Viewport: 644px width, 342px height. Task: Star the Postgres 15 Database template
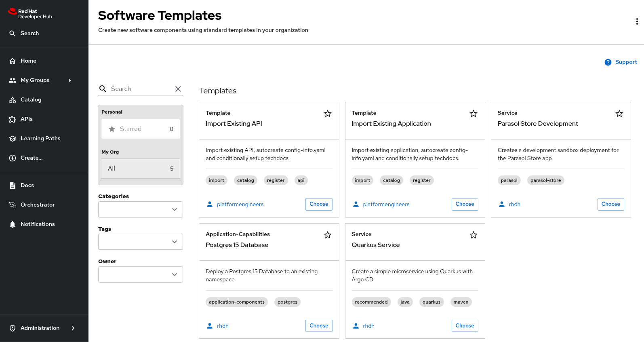tap(328, 235)
